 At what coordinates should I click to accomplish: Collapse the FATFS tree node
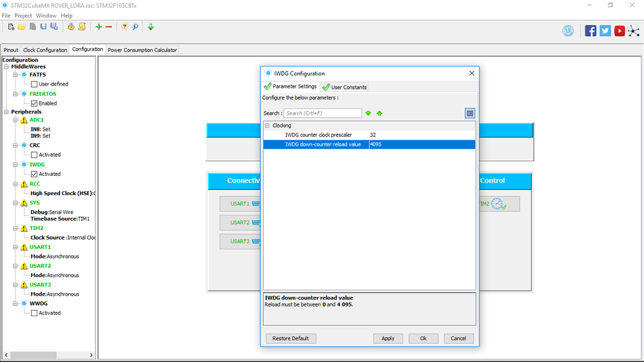[15, 75]
